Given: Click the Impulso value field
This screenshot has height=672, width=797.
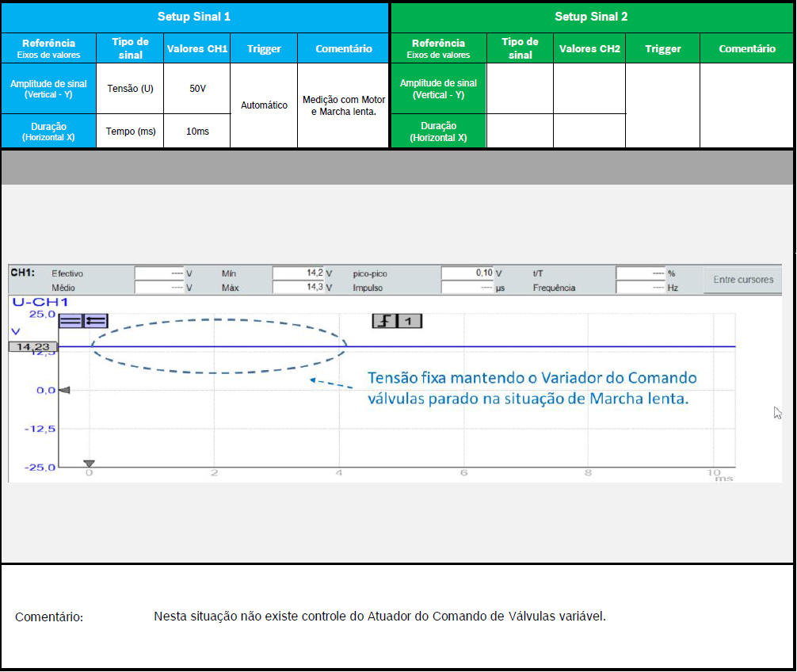Looking at the screenshot, I should pyautogui.click(x=467, y=288).
